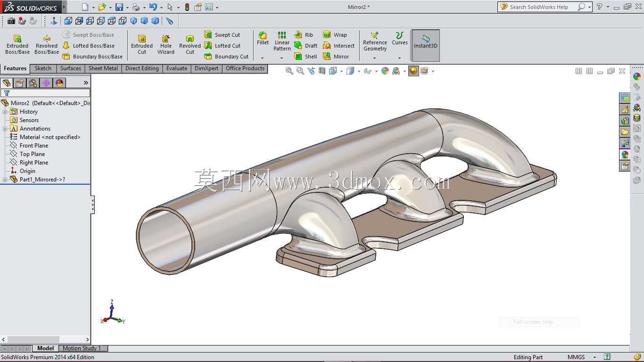The height and width of the screenshot is (362, 644).
Task: Open the Linear Pattern dropdown arrow
Action: click(282, 58)
